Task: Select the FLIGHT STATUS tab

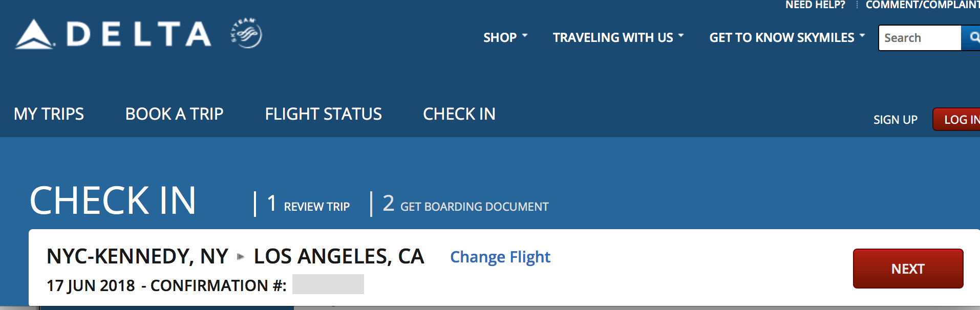Action: 323,114
